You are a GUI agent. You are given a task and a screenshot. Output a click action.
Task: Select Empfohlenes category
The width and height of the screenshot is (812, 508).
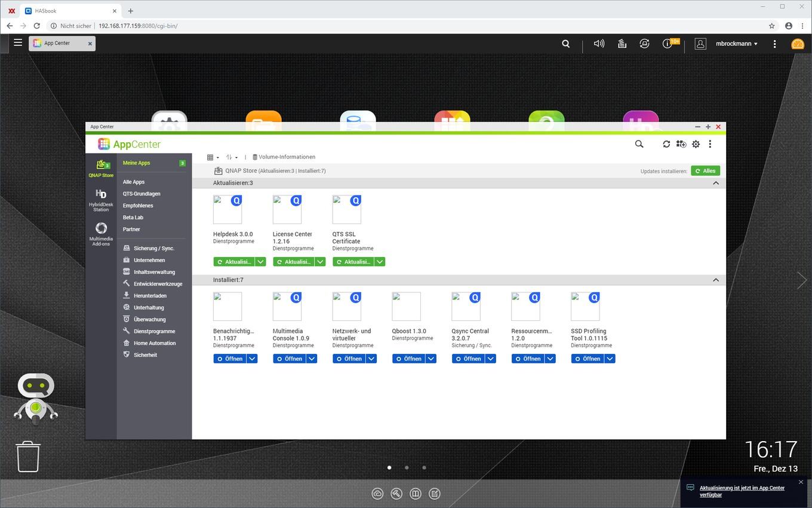tap(138, 206)
